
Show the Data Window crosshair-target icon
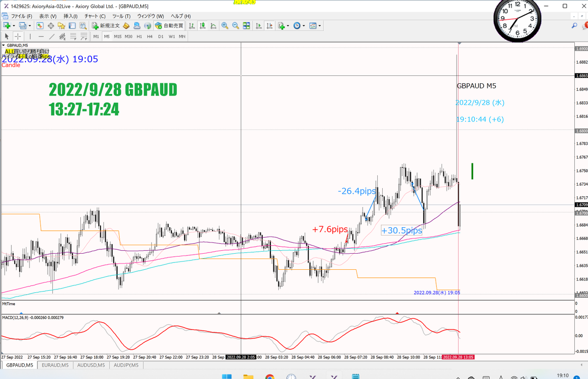50,25
